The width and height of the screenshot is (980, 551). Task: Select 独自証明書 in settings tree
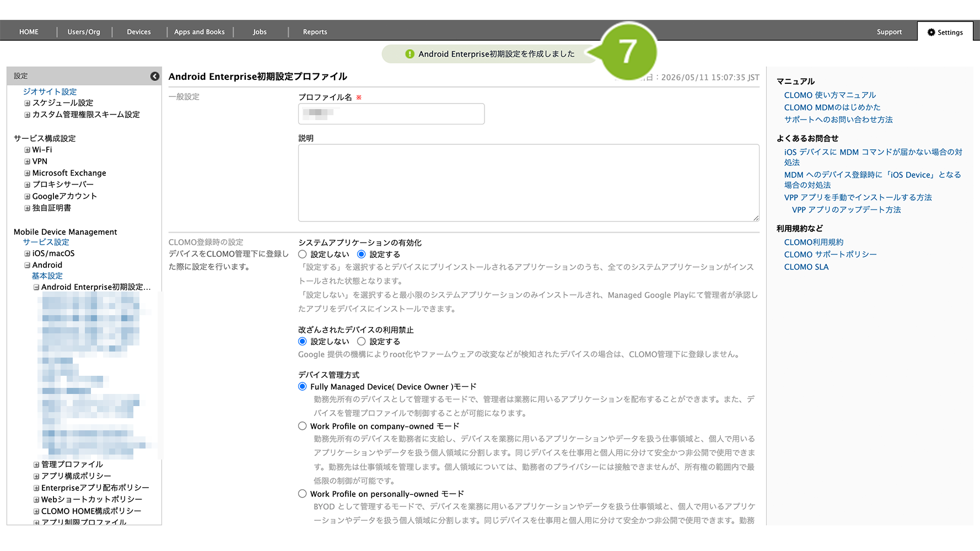click(52, 208)
